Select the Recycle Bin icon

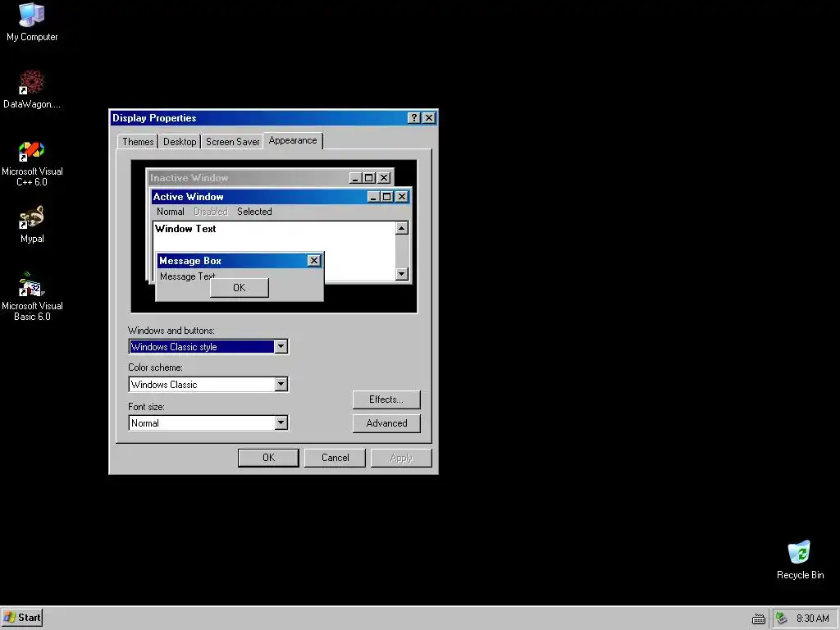click(800, 559)
